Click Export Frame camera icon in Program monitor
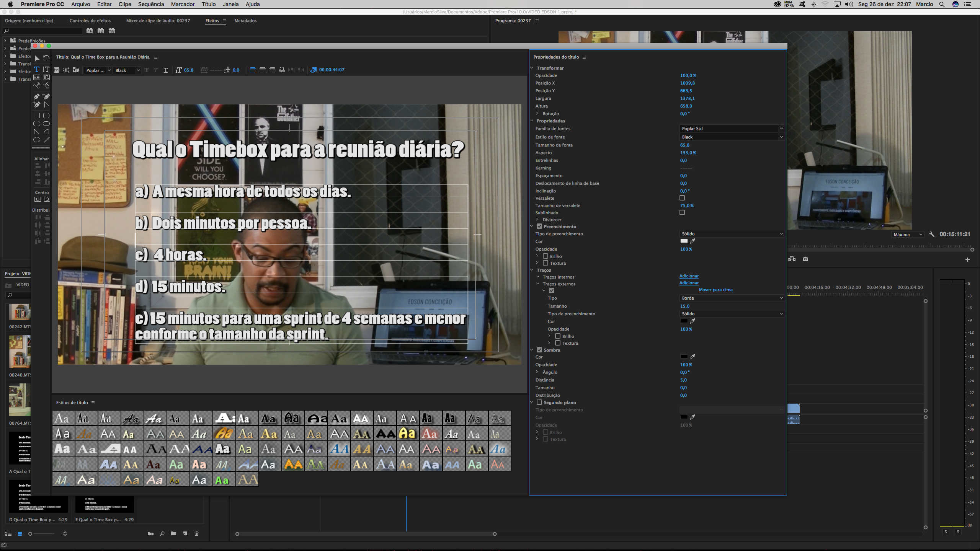This screenshot has width=980, height=551. pyautogui.click(x=805, y=259)
